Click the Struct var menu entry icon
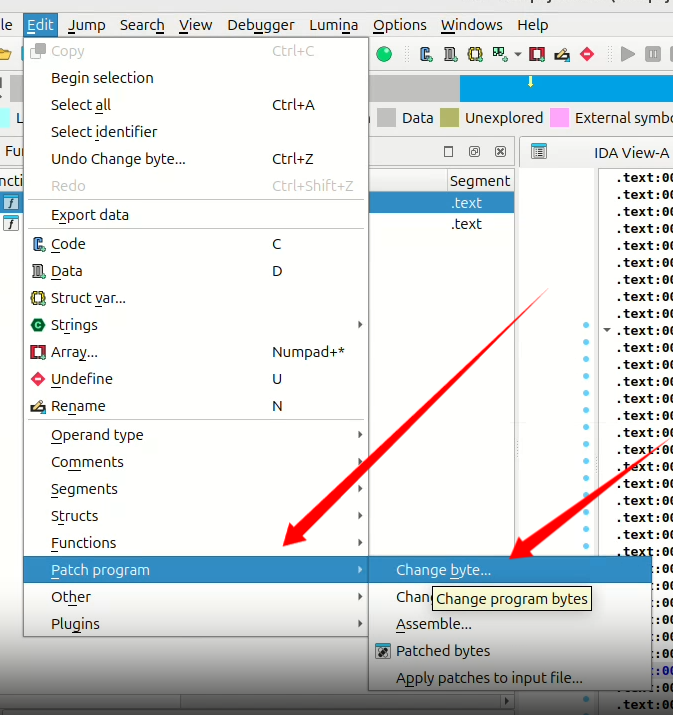673x715 pixels. point(38,298)
